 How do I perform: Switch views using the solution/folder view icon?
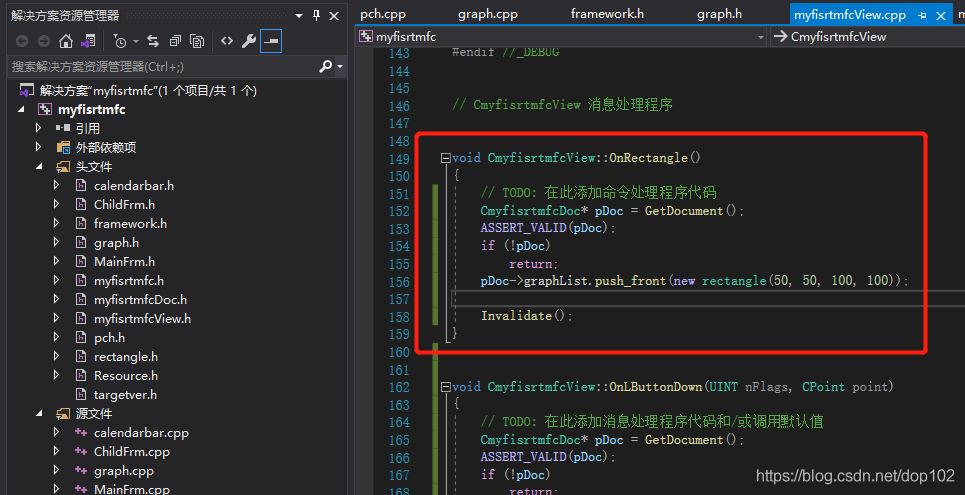(90, 41)
